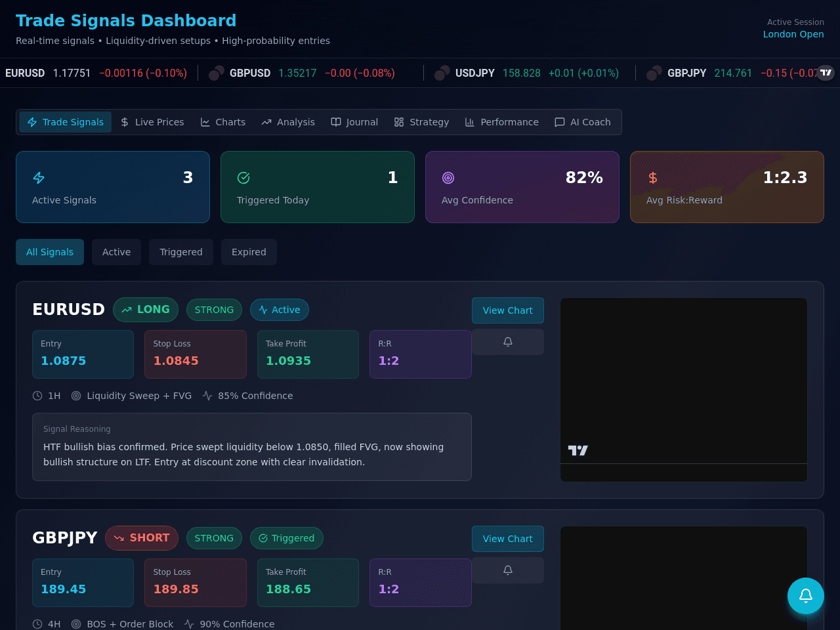The image size is (840, 630).
Task: Click the EURUSD Take Profit 1.0935 box
Action: (x=308, y=354)
